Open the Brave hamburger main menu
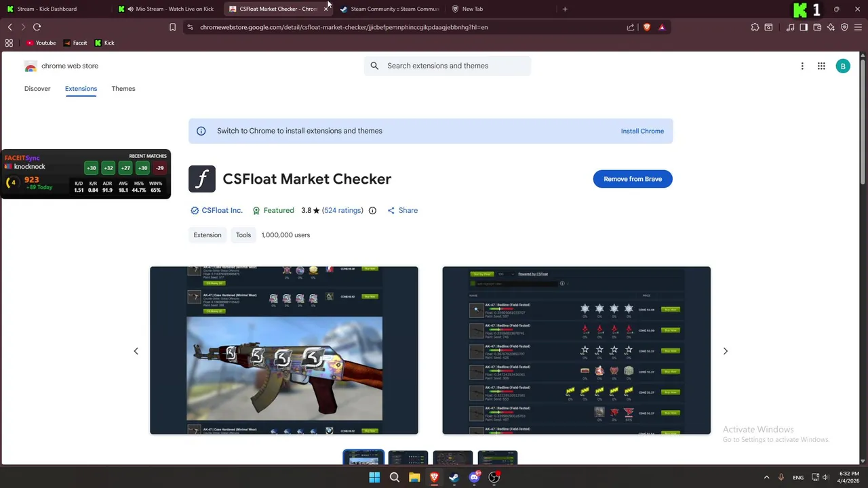The image size is (868, 488). click(859, 27)
